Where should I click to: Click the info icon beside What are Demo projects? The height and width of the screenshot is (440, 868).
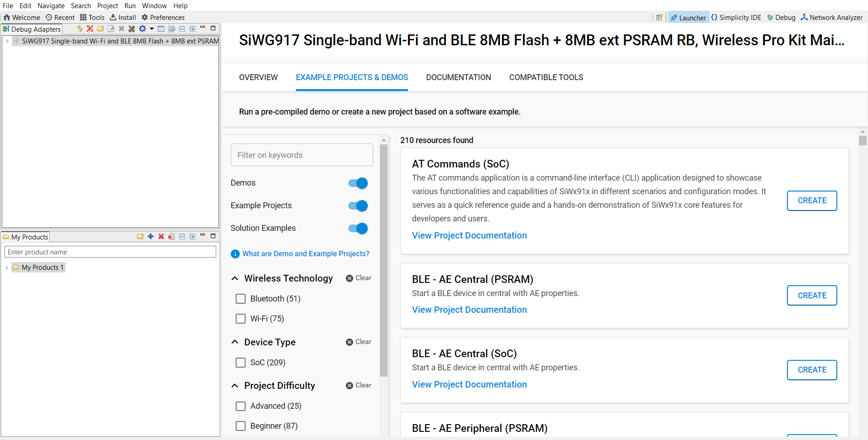(x=235, y=254)
